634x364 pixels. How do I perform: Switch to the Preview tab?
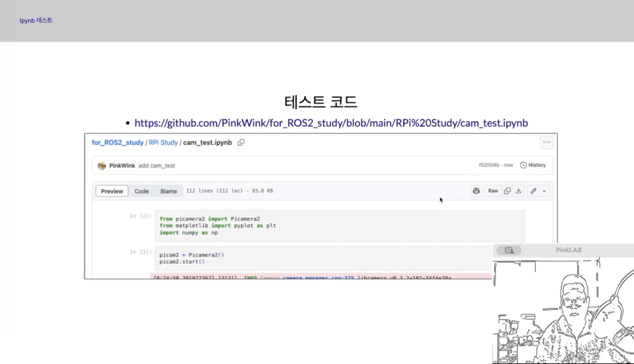click(112, 191)
